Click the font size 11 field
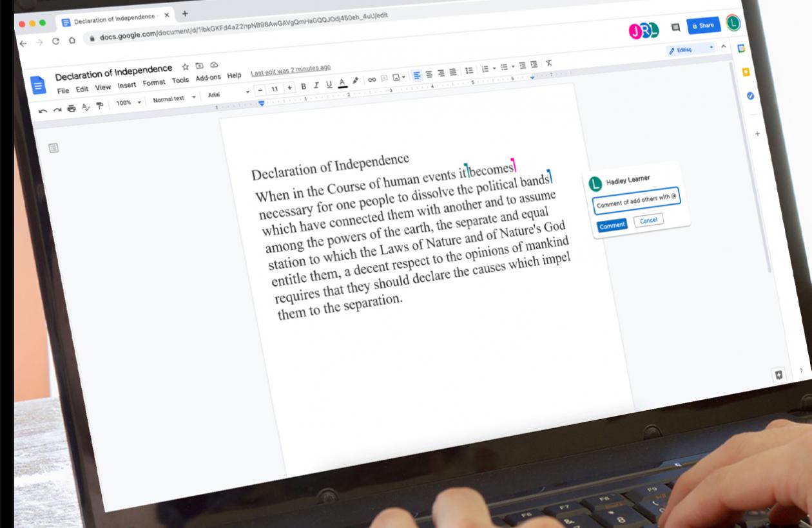The image size is (812, 528). click(275, 89)
